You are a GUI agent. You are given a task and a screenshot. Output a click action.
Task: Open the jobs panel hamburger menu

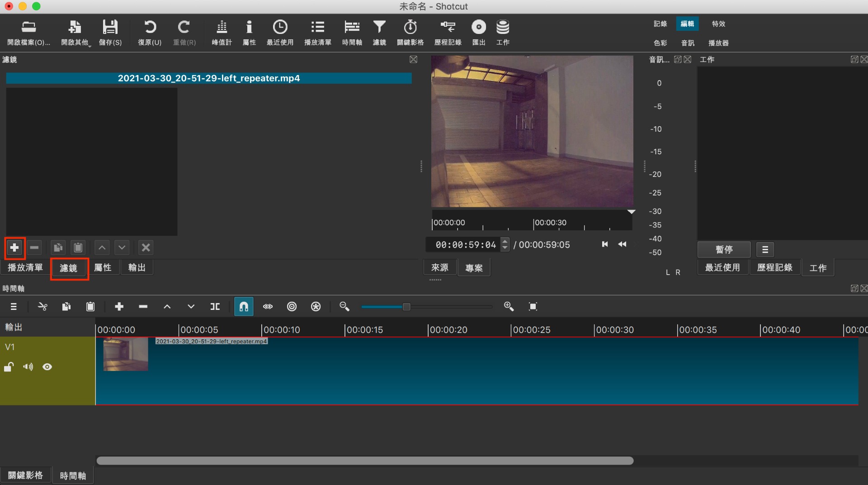click(x=765, y=250)
